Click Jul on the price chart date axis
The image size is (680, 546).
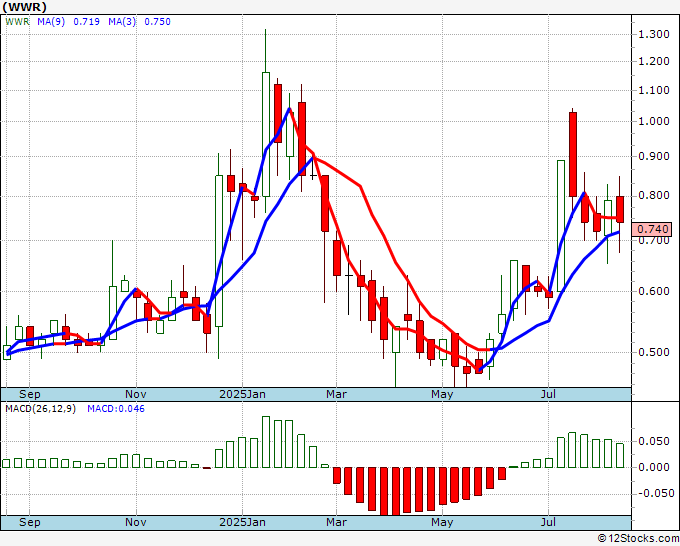549,394
